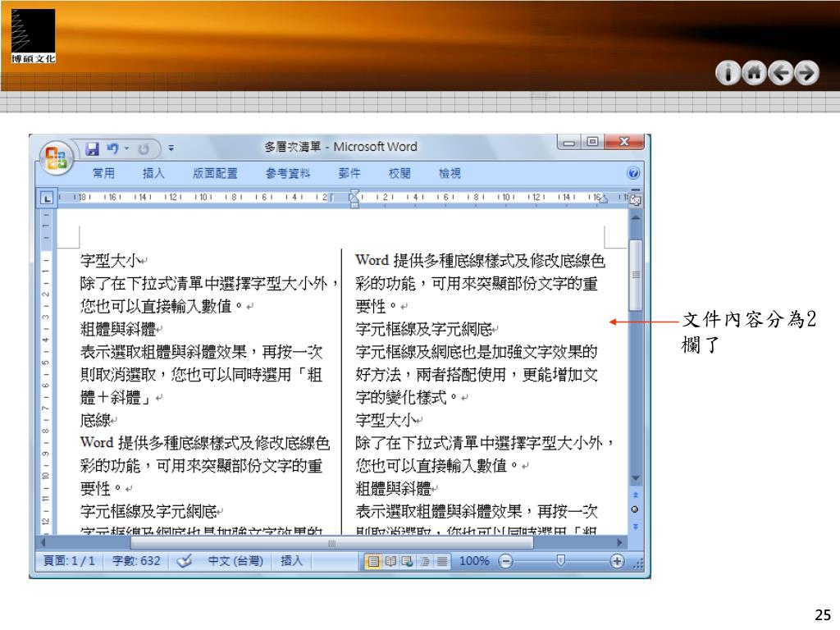Screen dimensions: 840x630
Task: Click the 字數: 632 word count indicator
Action: (x=136, y=561)
